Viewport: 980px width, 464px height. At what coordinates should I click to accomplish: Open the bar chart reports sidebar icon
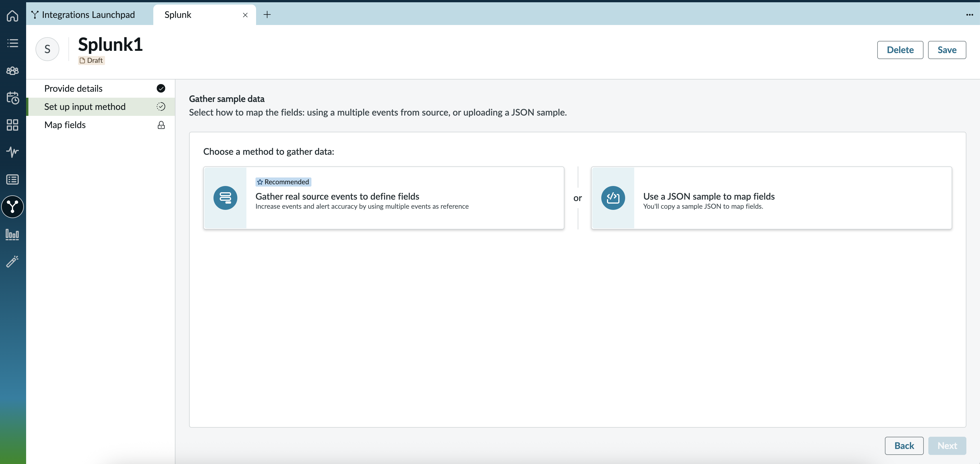click(x=12, y=234)
